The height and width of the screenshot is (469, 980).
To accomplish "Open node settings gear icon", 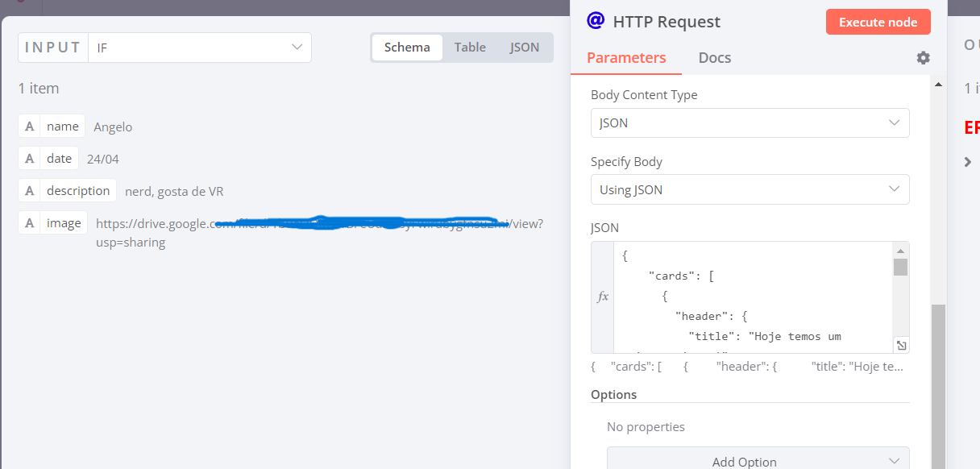I will pos(923,58).
